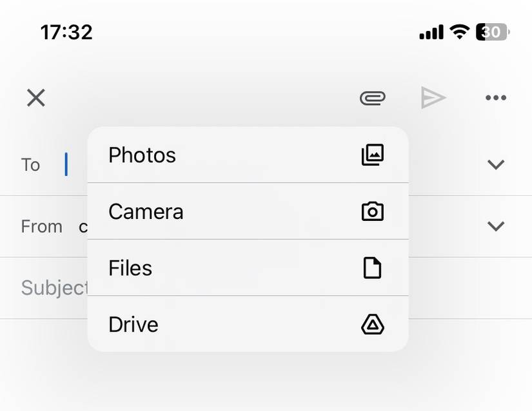This screenshot has width=532, height=411.
Task: Close the compose screen with X
Action: tap(36, 98)
